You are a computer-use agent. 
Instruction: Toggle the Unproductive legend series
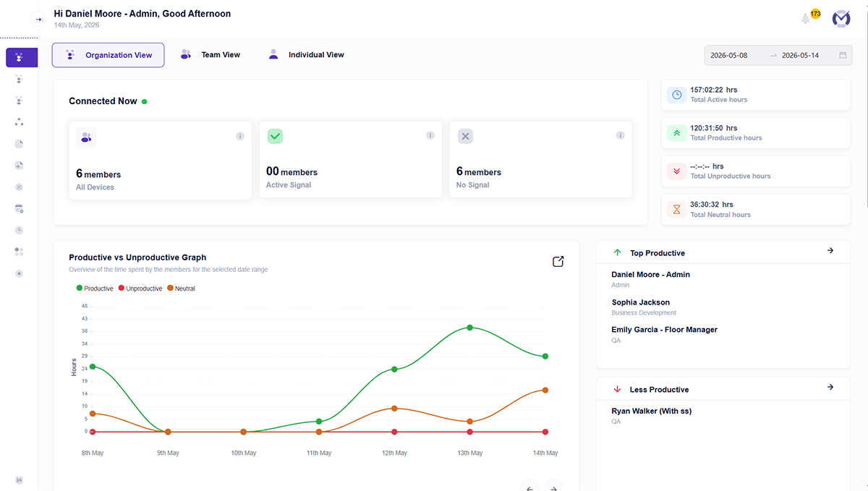(x=140, y=289)
